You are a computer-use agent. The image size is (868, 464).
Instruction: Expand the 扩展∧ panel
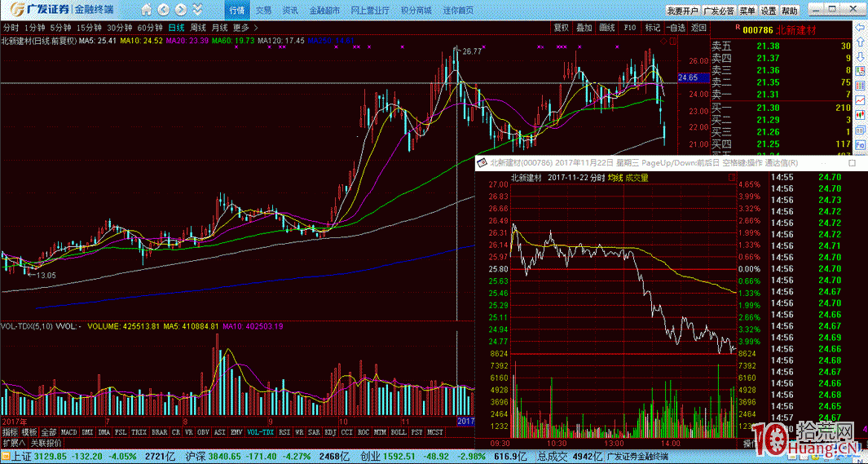(14, 443)
